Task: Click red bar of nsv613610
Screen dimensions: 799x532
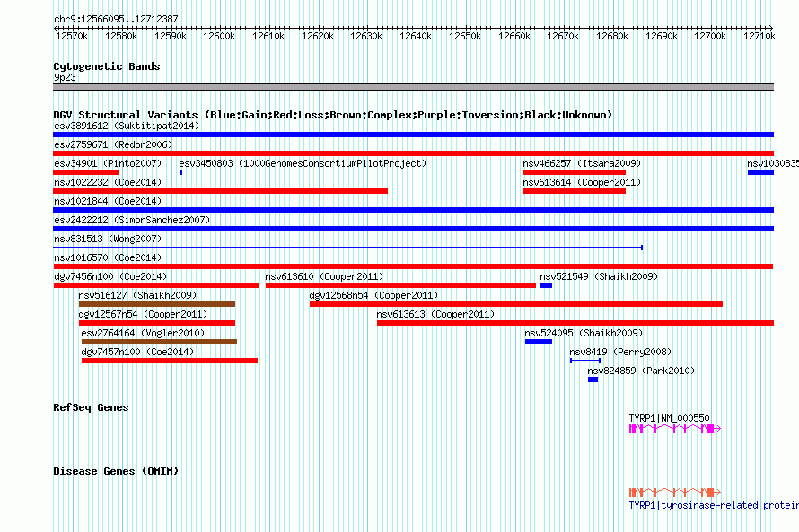Action: coord(400,285)
